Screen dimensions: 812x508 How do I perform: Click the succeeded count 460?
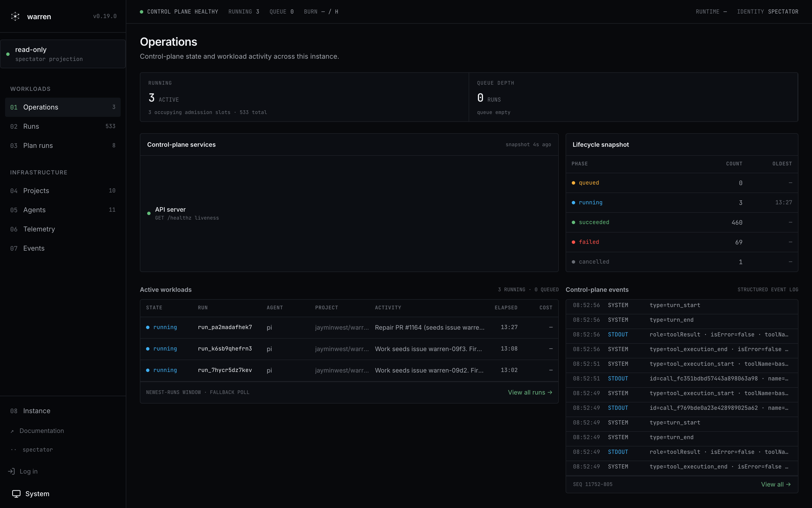(x=737, y=222)
